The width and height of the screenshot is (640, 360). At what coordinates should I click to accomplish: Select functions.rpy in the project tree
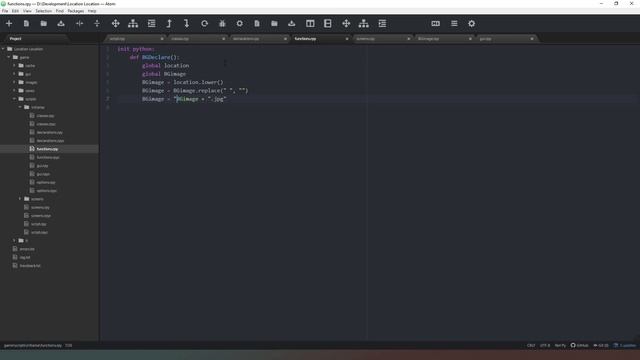(x=47, y=149)
